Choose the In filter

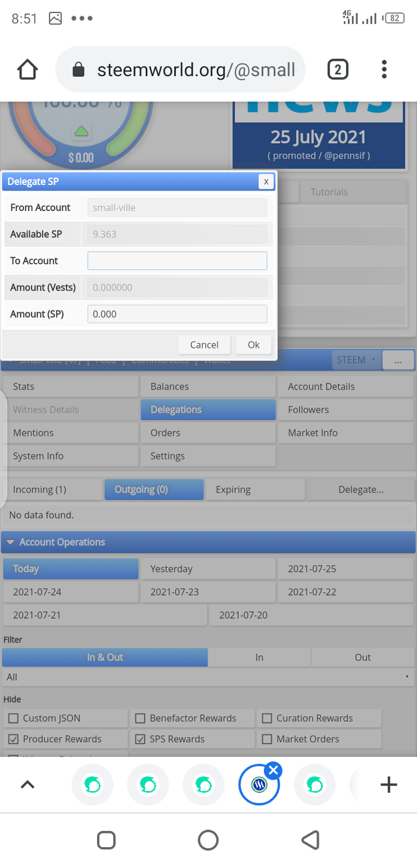click(259, 657)
